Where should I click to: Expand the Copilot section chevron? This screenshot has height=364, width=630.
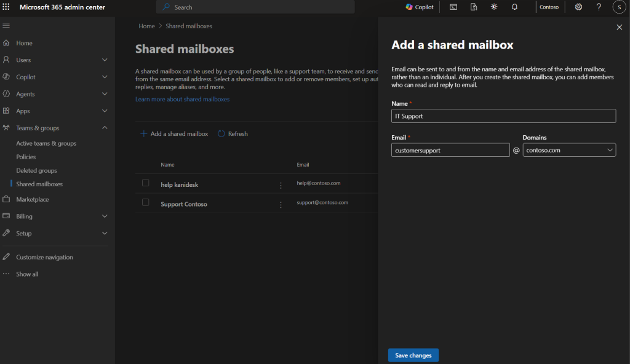[105, 77]
